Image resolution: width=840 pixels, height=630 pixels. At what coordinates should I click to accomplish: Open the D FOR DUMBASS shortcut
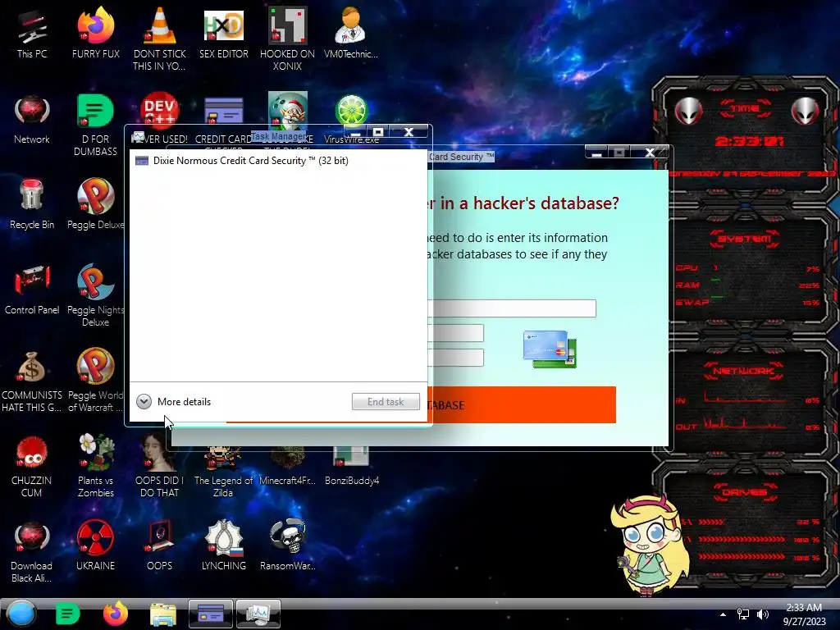(95, 125)
